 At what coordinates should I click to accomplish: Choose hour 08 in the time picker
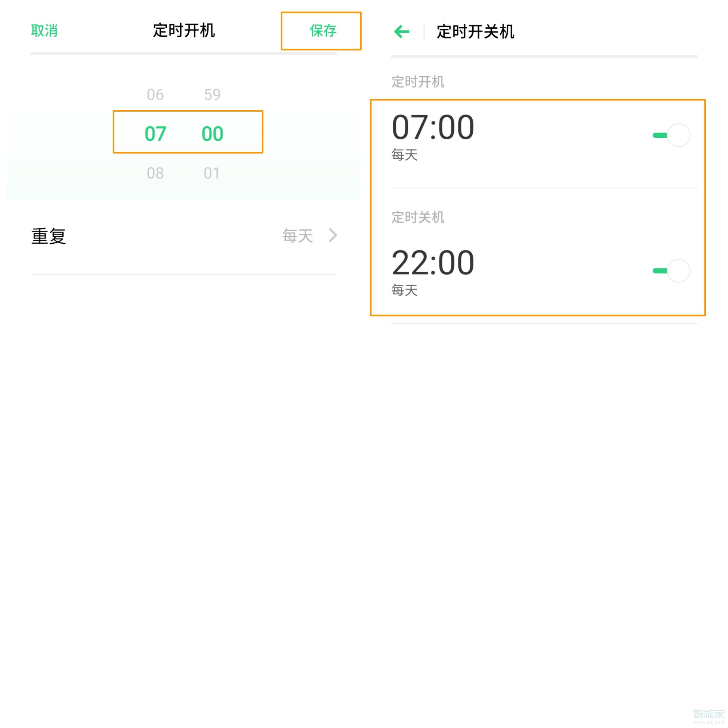tap(155, 173)
